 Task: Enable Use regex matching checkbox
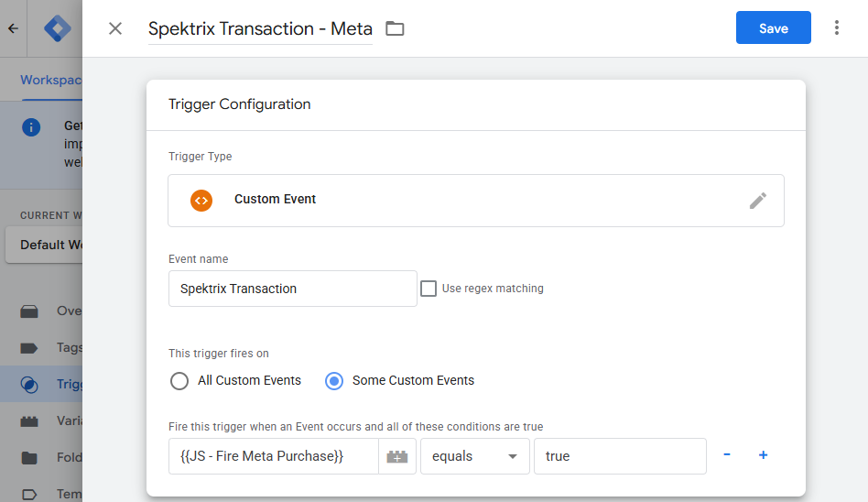pyautogui.click(x=428, y=289)
